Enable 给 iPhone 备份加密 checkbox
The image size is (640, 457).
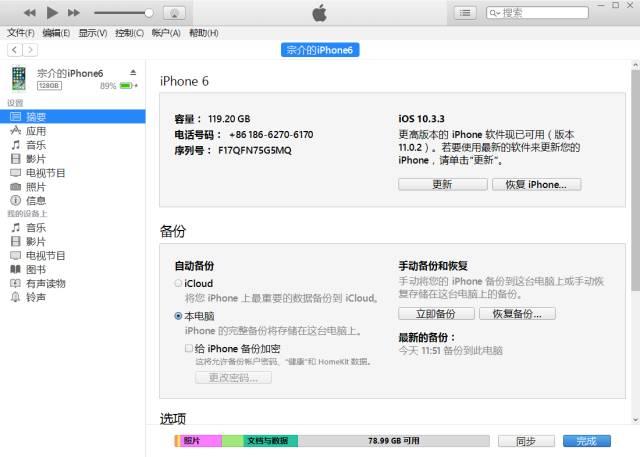coord(189,348)
